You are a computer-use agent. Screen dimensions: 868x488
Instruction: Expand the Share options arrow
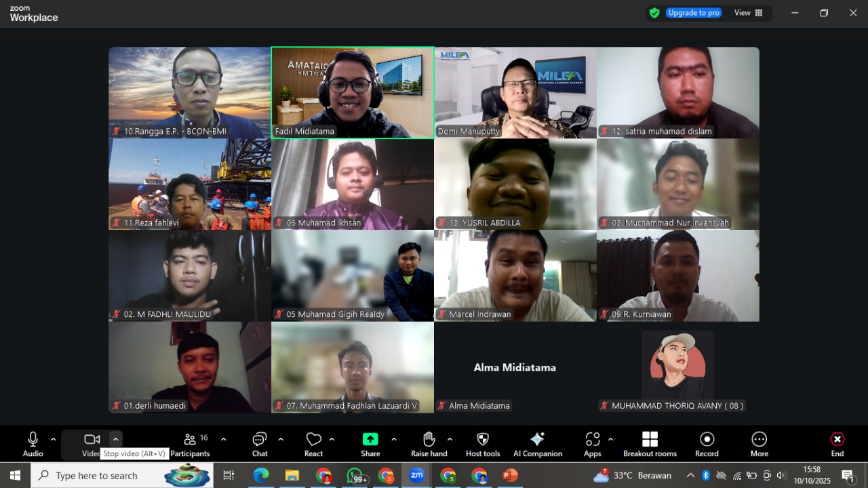coord(394,439)
